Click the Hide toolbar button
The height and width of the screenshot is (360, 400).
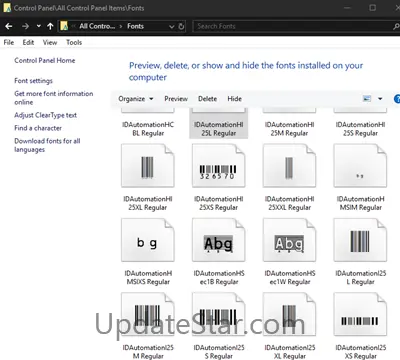tap(234, 99)
